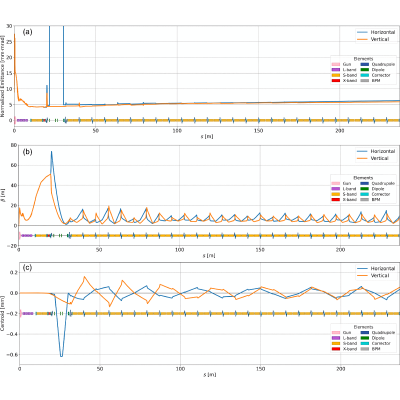This screenshot has height=400, width=400.
Task: Click the X-band red swatch in panel (c) legend
Action: [x=336, y=349]
